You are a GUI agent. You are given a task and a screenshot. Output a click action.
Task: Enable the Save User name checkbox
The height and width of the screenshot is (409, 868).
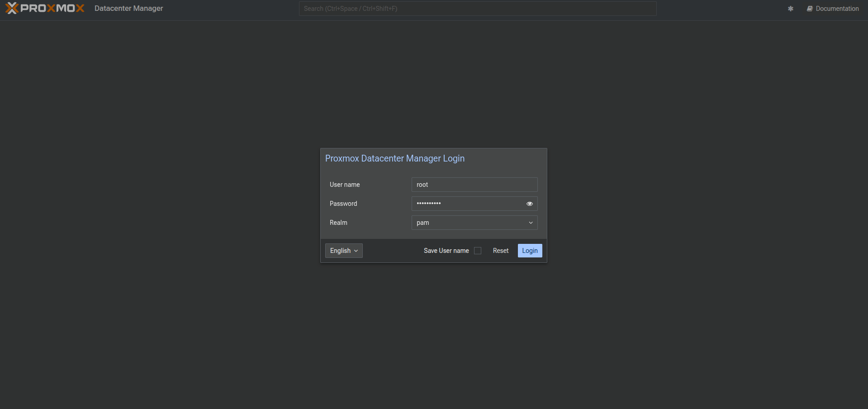(478, 251)
